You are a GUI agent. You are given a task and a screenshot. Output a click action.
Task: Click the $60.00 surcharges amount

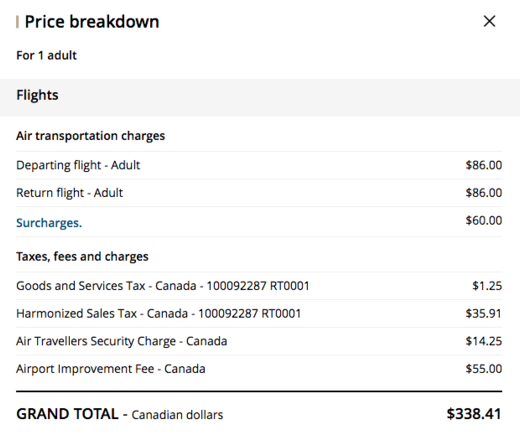click(484, 220)
